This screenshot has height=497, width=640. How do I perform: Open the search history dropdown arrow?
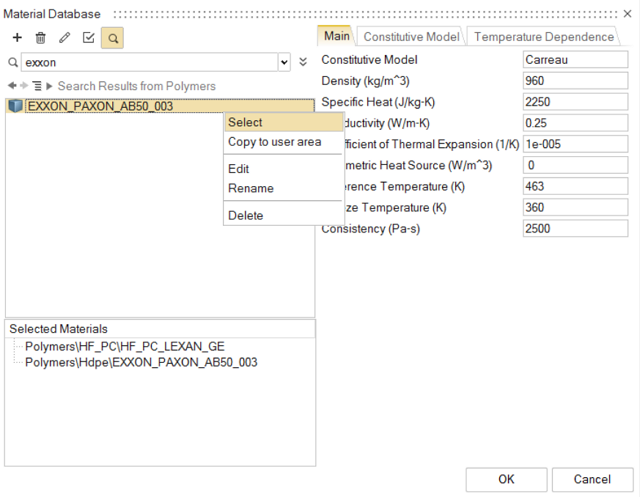point(283,62)
